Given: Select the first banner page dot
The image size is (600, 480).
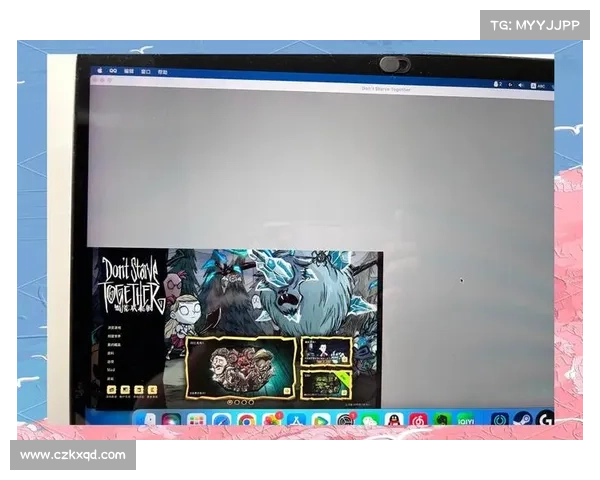Looking at the screenshot, I should 230,402.
